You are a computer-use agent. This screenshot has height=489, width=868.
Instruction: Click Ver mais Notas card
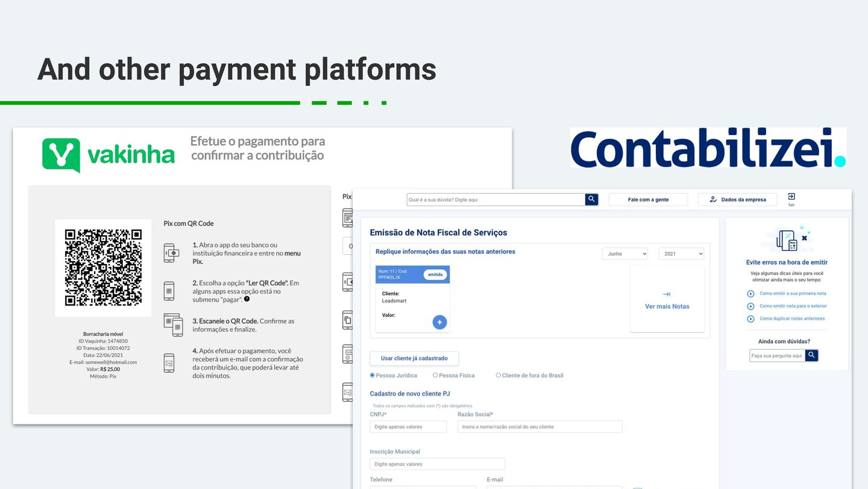pyautogui.click(x=667, y=299)
